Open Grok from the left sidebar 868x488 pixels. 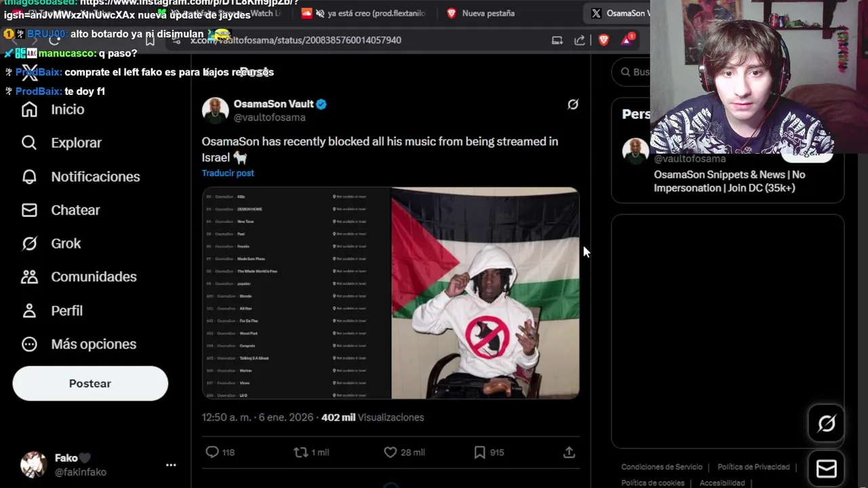click(x=51, y=243)
